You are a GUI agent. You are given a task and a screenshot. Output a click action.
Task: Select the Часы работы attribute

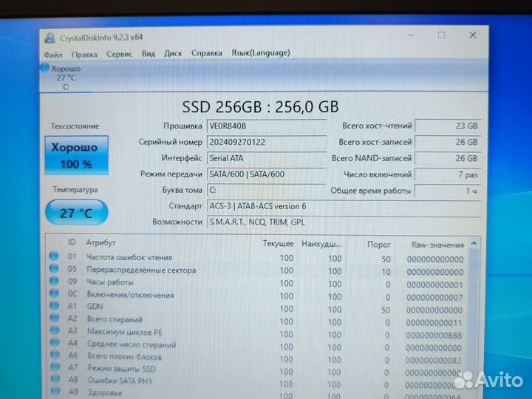click(x=110, y=282)
